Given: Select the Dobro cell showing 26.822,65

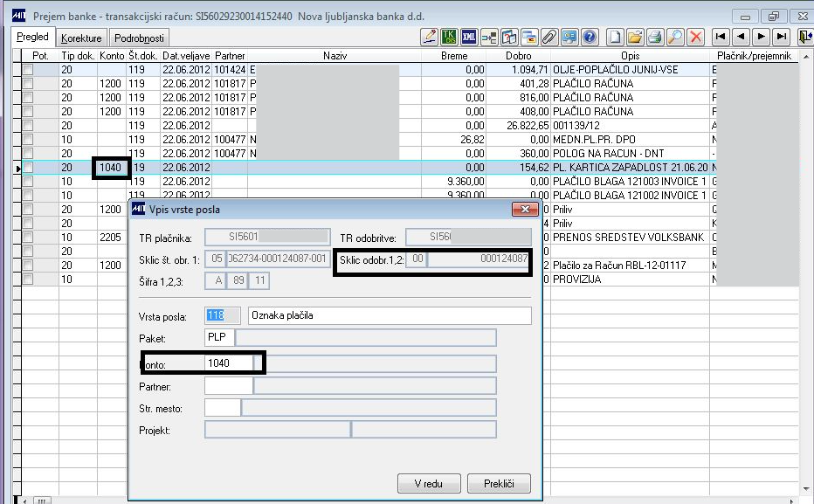Looking at the screenshot, I should click(x=519, y=126).
